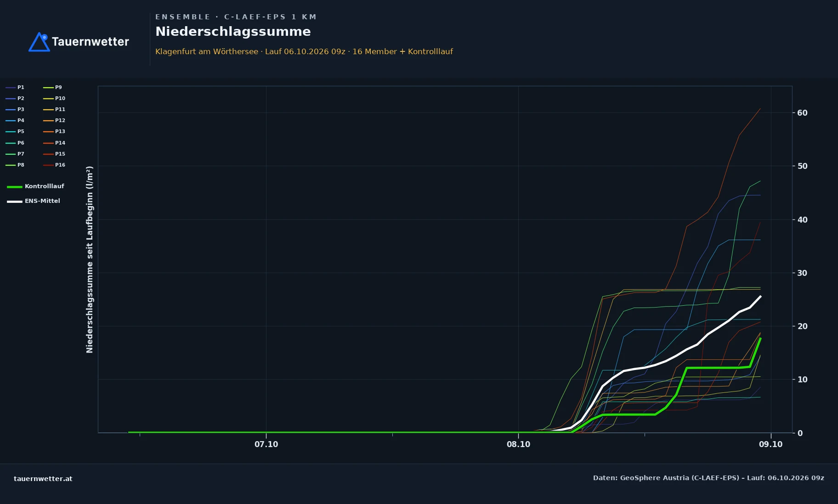Select the P16 legend entry
The image size is (838, 504).
pos(54,165)
